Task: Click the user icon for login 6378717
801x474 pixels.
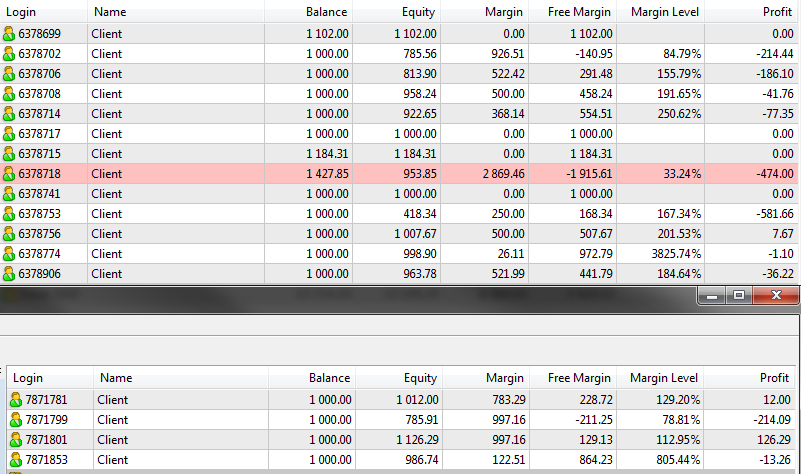Action: [9, 134]
